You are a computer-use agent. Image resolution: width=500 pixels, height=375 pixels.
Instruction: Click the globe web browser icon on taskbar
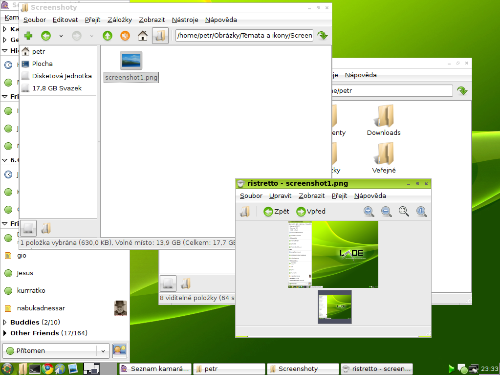pos(60,369)
